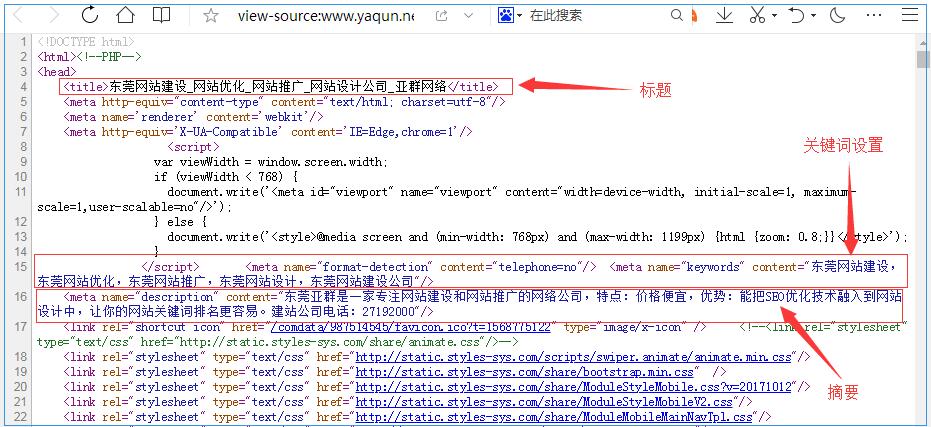931x427 pixels.
Task: Click the '<head>' tag on line 3
Action: pyautogui.click(x=56, y=72)
